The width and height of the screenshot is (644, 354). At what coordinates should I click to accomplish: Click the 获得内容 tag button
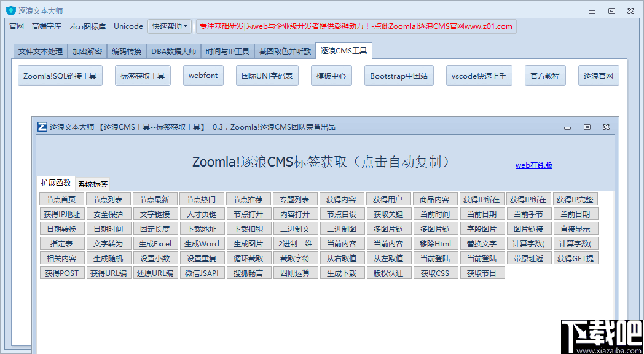pyautogui.click(x=341, y=199)
